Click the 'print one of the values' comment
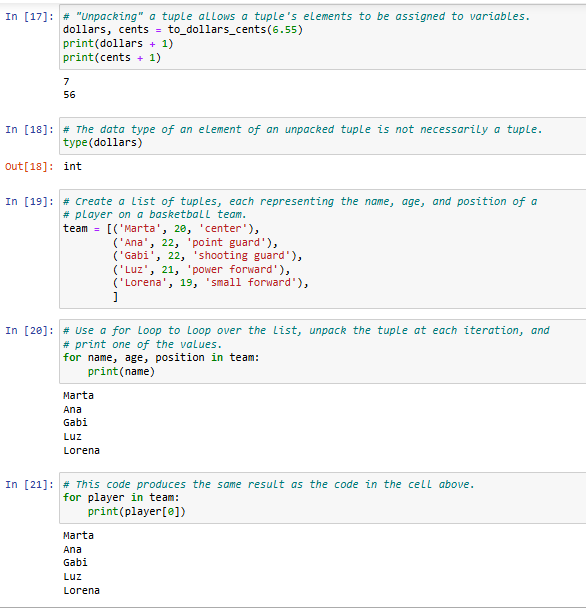 pos(142,345)
